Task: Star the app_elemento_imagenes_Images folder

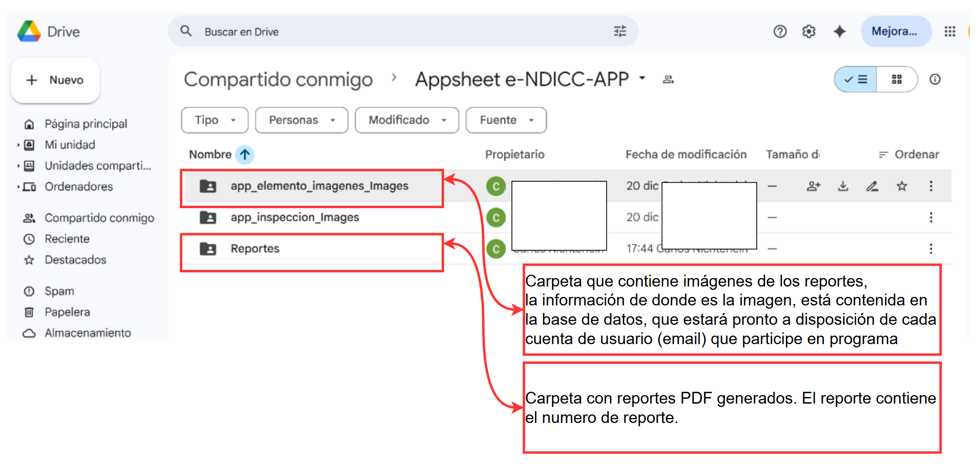Action: click(902, 186)
